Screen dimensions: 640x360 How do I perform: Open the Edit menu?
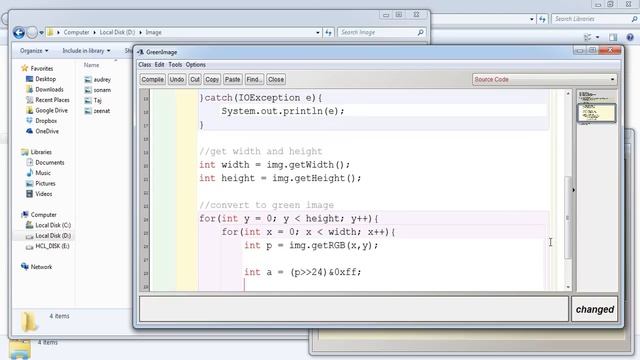(x=159, y=64)
